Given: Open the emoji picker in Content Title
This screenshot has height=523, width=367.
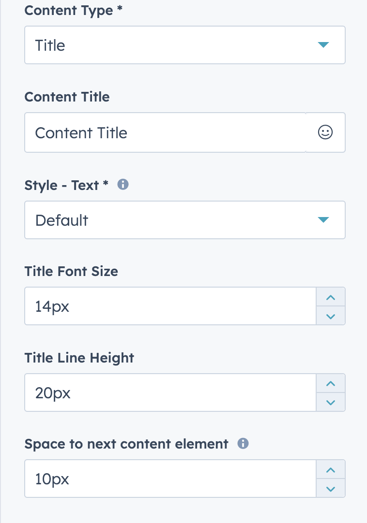Looking at the screenshot, I should point(325,132).
